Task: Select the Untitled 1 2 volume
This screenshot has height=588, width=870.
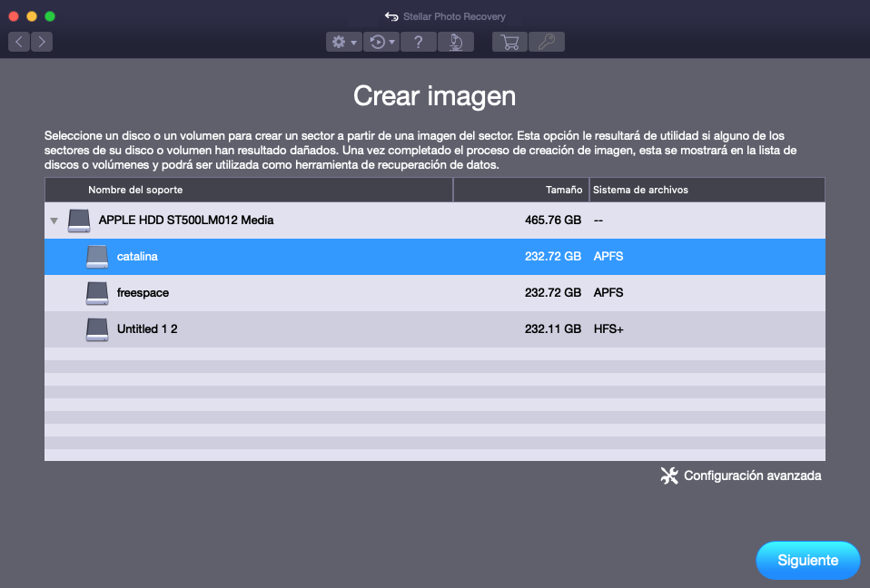Action: pyautogui.click(x=435, y=329)
